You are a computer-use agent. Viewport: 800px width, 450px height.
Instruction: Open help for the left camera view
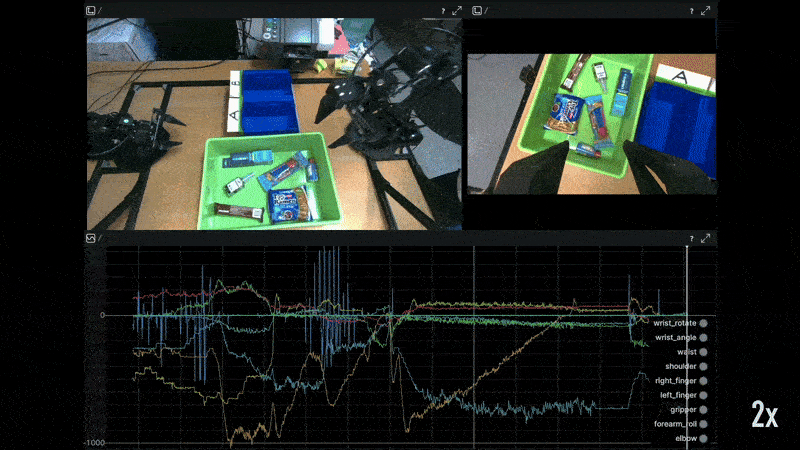click(441, 10)
